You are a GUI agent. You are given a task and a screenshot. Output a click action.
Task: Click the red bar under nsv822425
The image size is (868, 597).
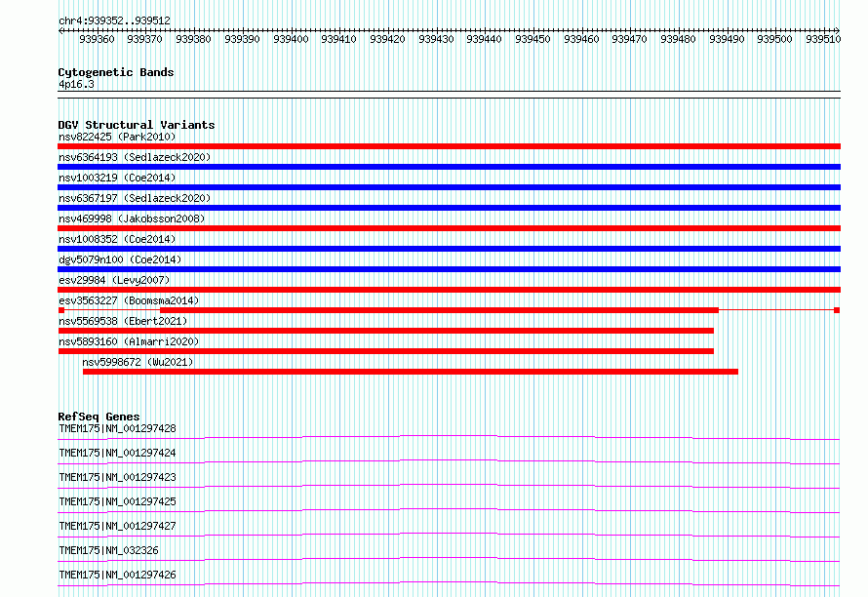coord(449,146)
